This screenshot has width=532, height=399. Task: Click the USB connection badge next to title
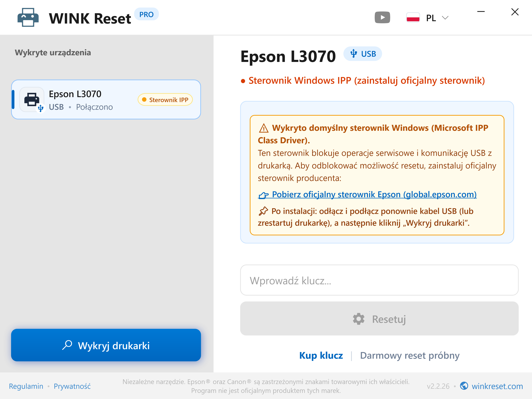coord(363,54)
